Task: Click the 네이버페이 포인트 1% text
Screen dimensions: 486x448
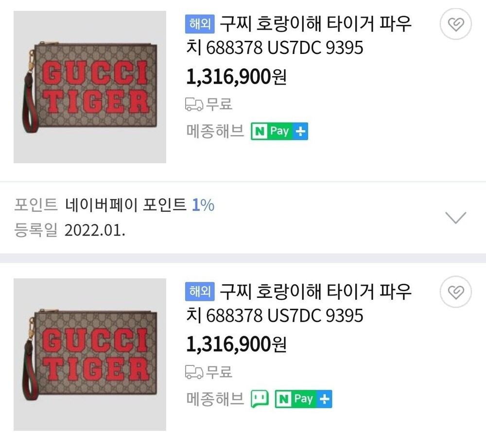Action: click(139, 206)
